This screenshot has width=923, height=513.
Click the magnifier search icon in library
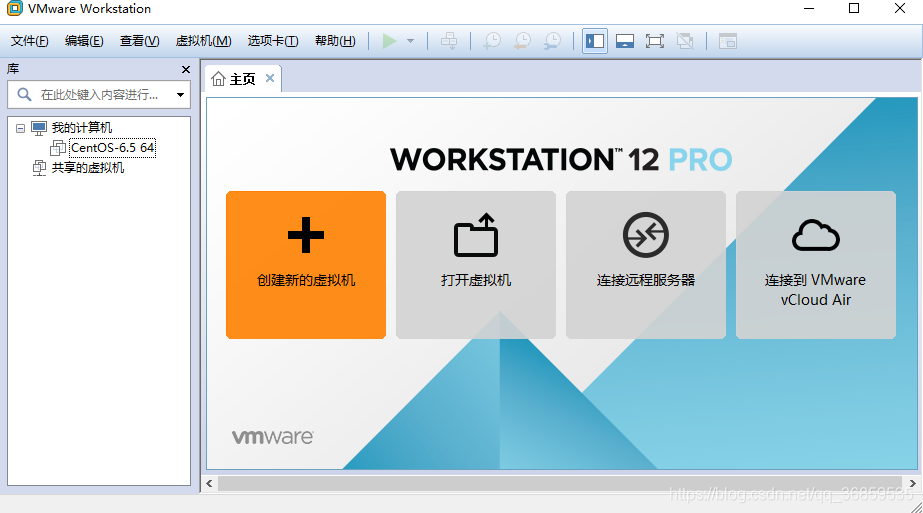pos(24,94)
